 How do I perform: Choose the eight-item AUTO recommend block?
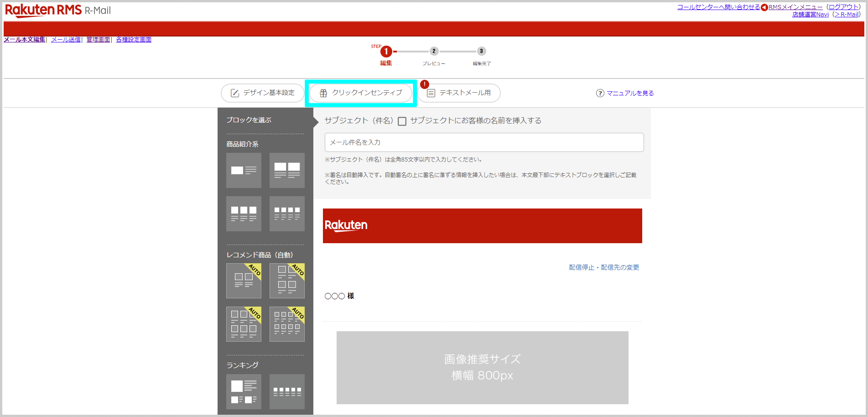[287, 324]
